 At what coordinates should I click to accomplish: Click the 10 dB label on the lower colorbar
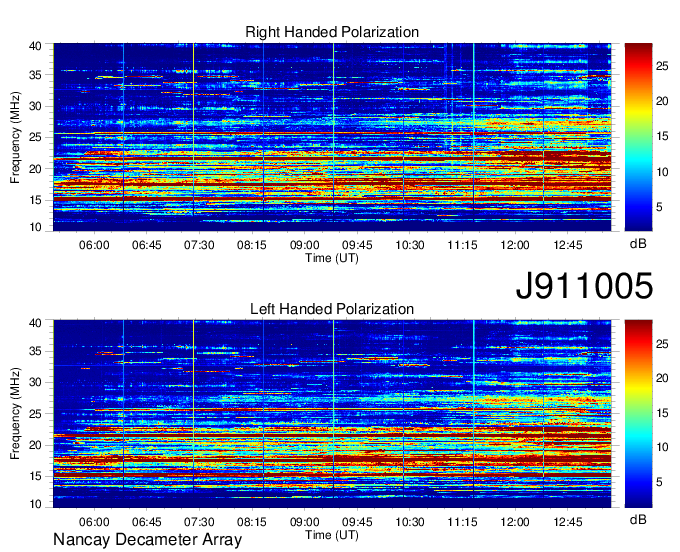[x=662, y=447]
